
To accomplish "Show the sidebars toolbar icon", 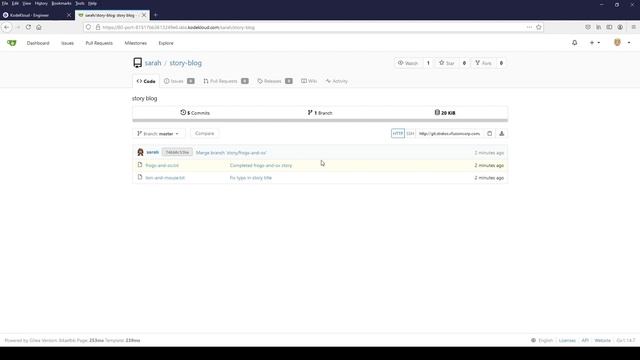I will coord(609,27).
